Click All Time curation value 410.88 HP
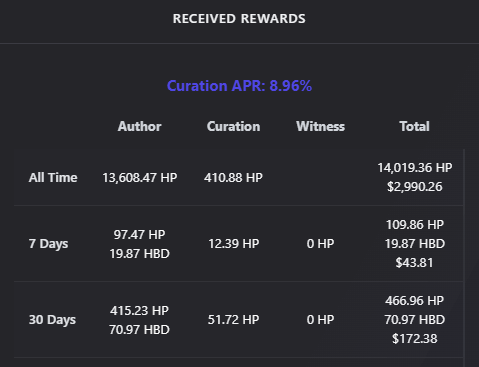Image resolution: width=479 pixels, height=367 pixels. click(x=233, y=178)
